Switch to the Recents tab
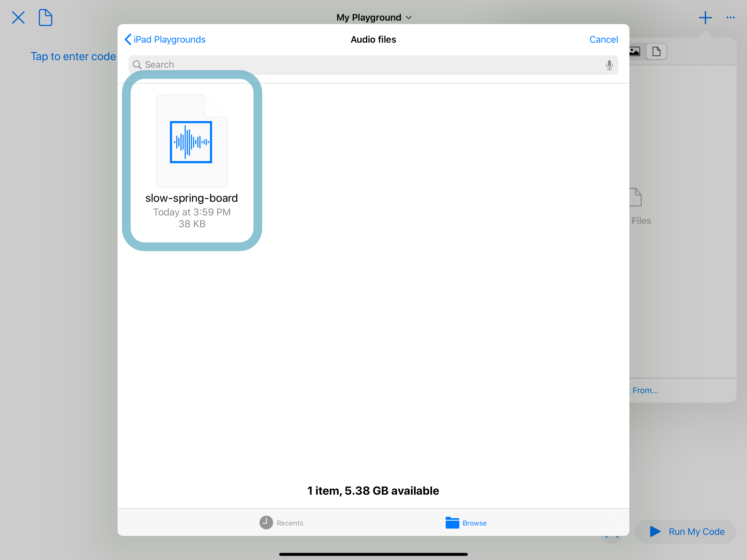 pos(281,523)
